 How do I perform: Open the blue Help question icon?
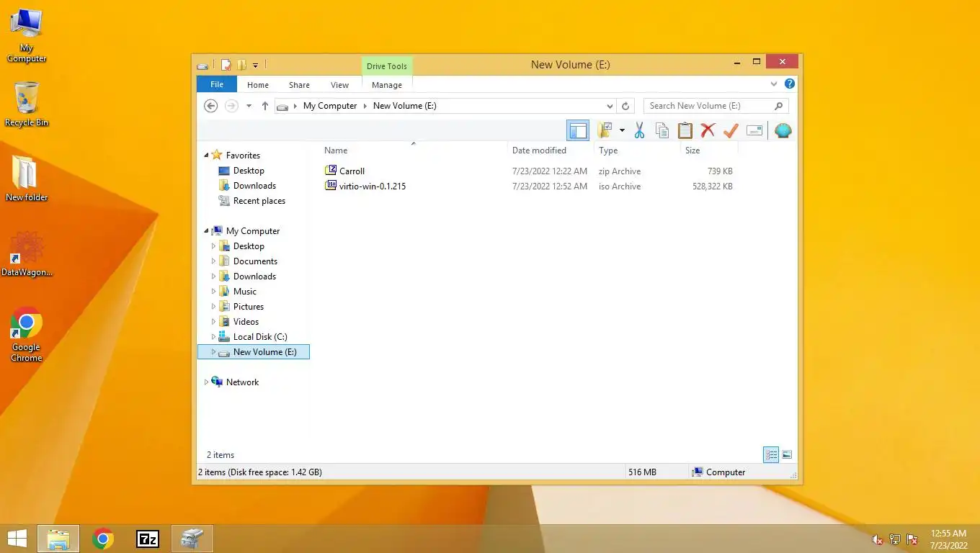[789, 84]
